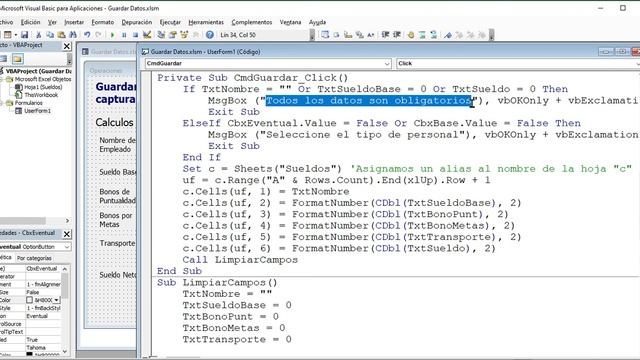Click the Cut scissors toolbar icon
Viewport: 640px width, 360px height.
pyautogui.click(x=38, y=35)
